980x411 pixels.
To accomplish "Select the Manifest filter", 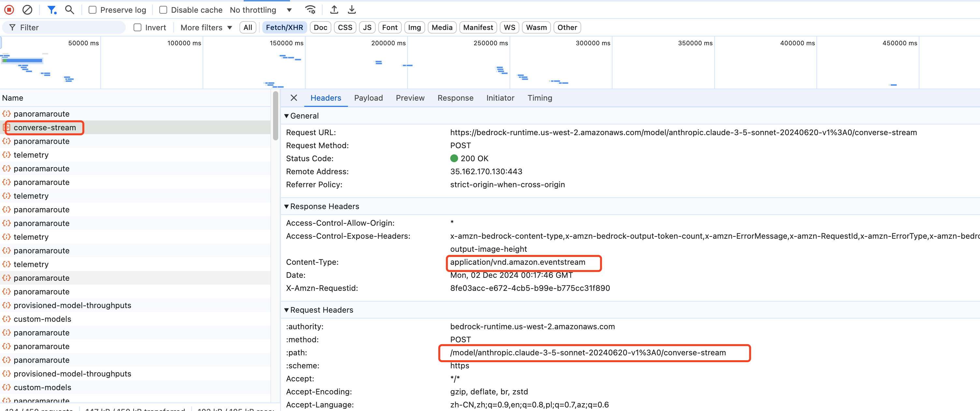I will coord(478,27).
